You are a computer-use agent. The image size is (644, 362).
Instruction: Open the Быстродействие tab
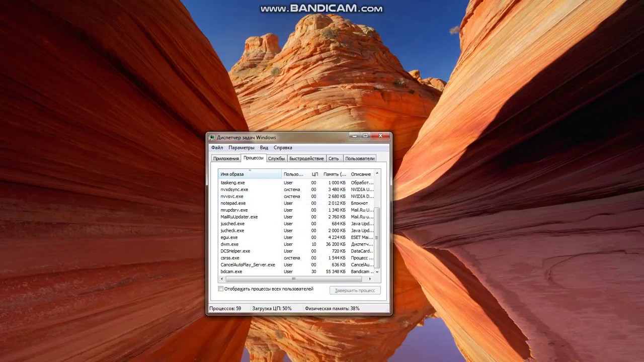(x=306, y=158)
